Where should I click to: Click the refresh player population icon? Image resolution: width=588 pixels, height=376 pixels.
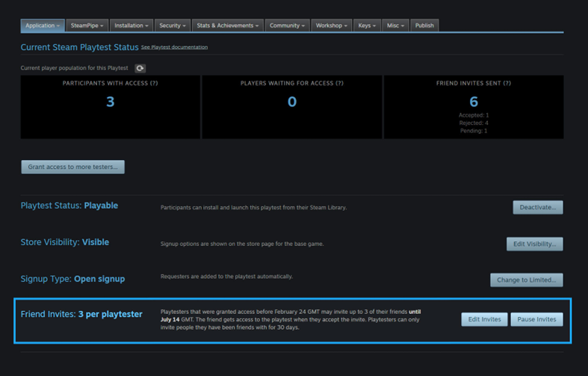point(140,68)
